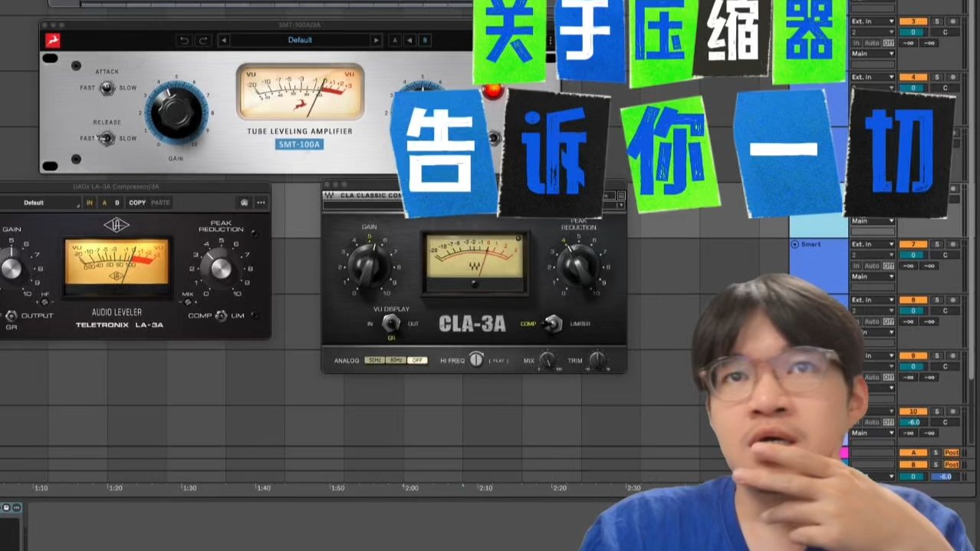The height and width of the screenshot is (551, 980).
Task: Solo track 3 with S button
Action: (936, 21)
